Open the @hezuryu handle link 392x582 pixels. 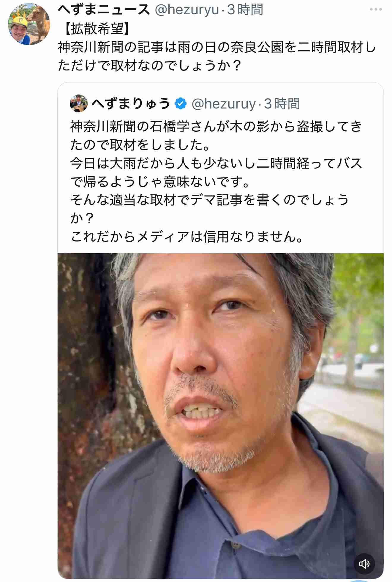click(x=187, y=10)
